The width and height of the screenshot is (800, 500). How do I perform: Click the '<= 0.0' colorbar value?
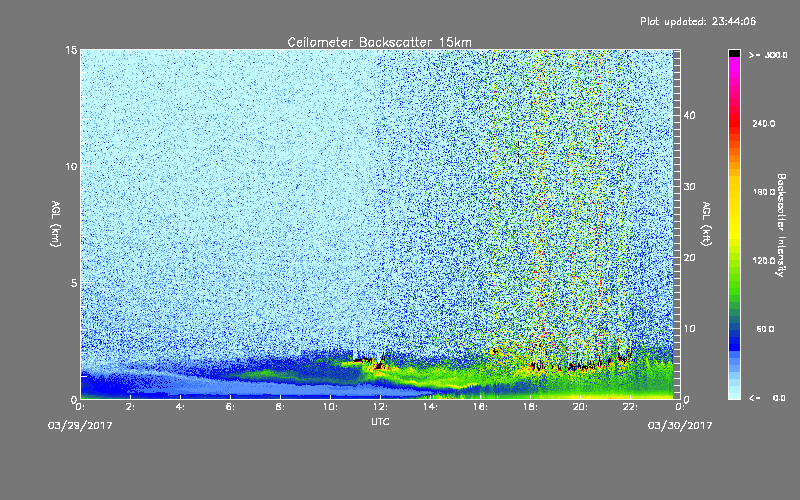click(767, 398)
